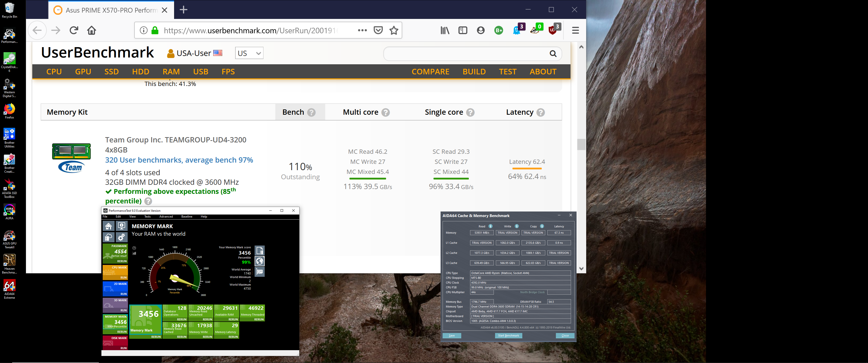Screen dimensions: 868x363
Task: Click the scroll-down arrow of the browser page
Action: [x=581, y=268]
